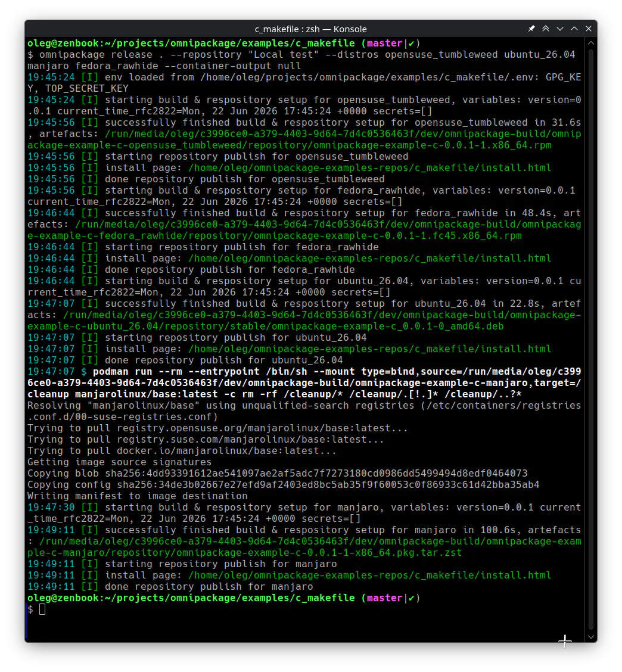Click the 'Copying config sha256' line
The width and height of the screenshot is (622, 672).
click(284, 485)
